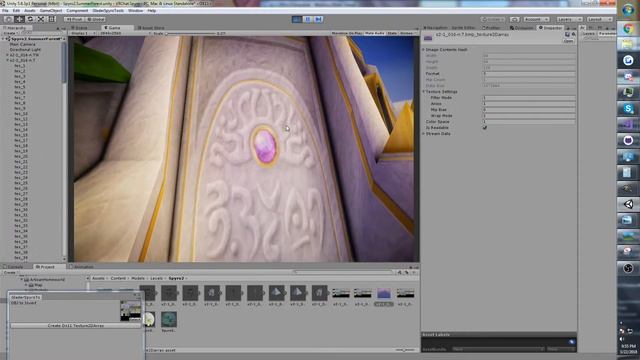Select the teal Spyro material thumbnail

coord(169,320)
